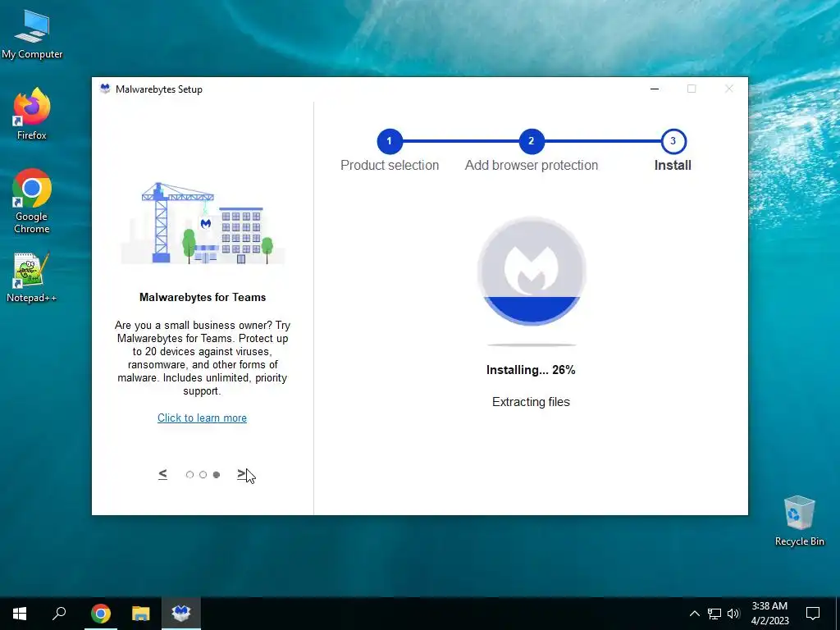Image resolution: width=840 pixels, height=630 pixels.
Task: Follow the Click to learn more link
Action: tap(202, 418)
